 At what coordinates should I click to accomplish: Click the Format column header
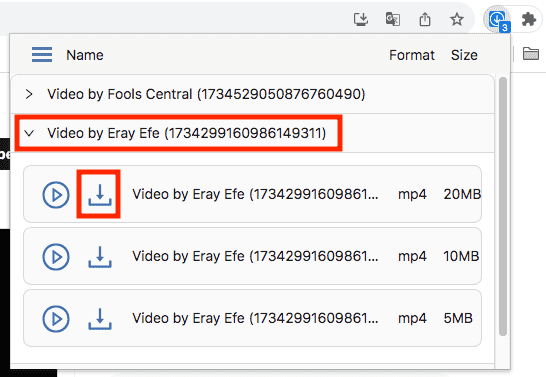click(x=412, y=55)
